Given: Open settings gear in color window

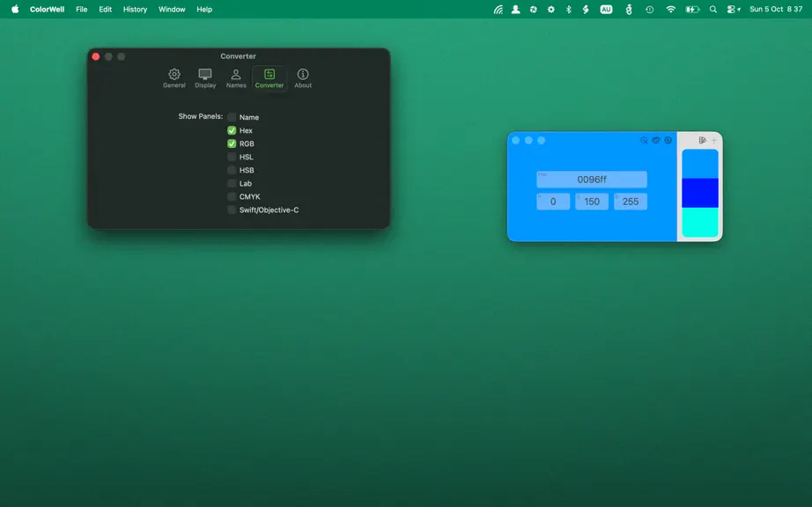Looking at the screenshot, I should pos(668,140).
